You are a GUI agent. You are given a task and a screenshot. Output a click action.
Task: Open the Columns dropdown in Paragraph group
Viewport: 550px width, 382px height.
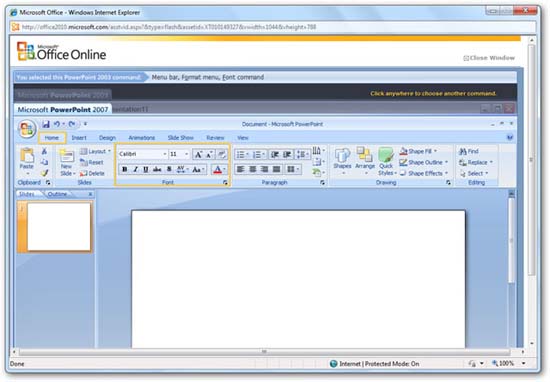pyautogui.click(x=293, y=169)
